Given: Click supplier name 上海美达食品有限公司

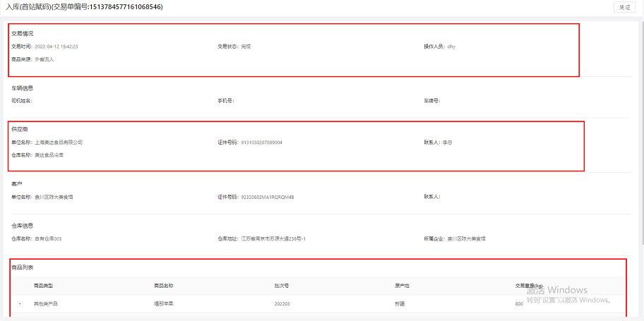Looking at the screenshot, I should pyautogui.click(x=59, y=143).
